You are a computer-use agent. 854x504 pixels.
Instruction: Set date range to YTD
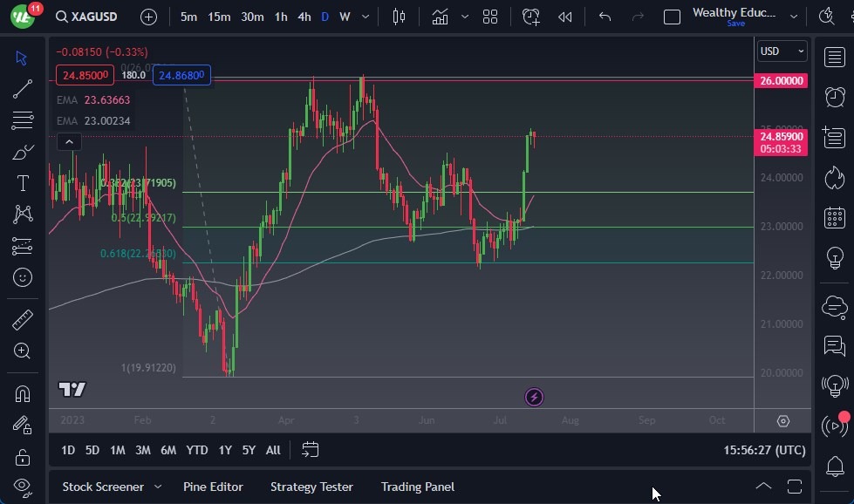pos(196,450)
